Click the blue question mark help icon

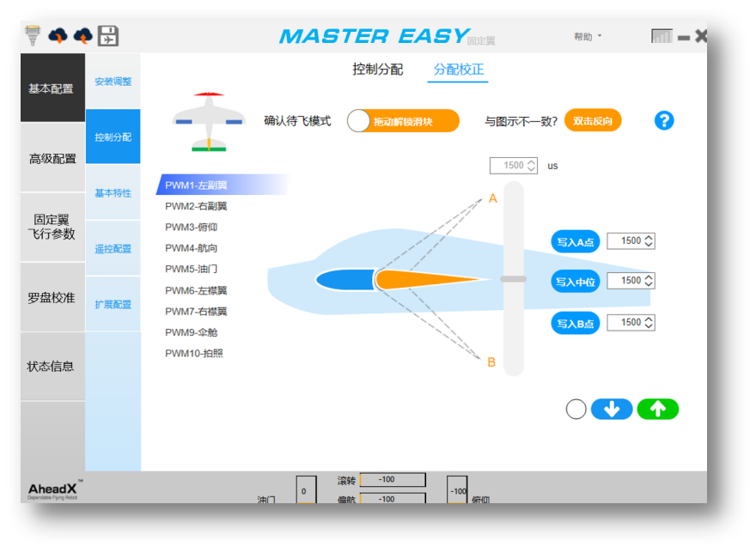664,120
